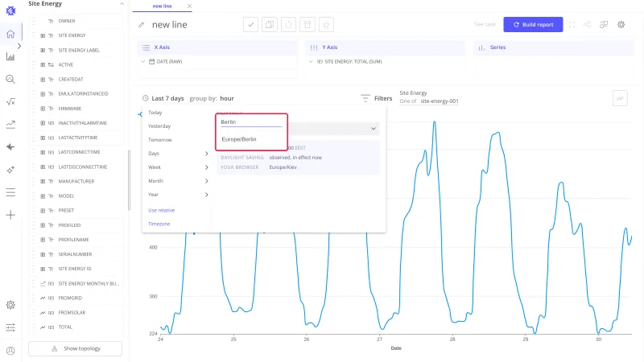Click the new line report title
644x362 pixels.
[x=170, y=25]
